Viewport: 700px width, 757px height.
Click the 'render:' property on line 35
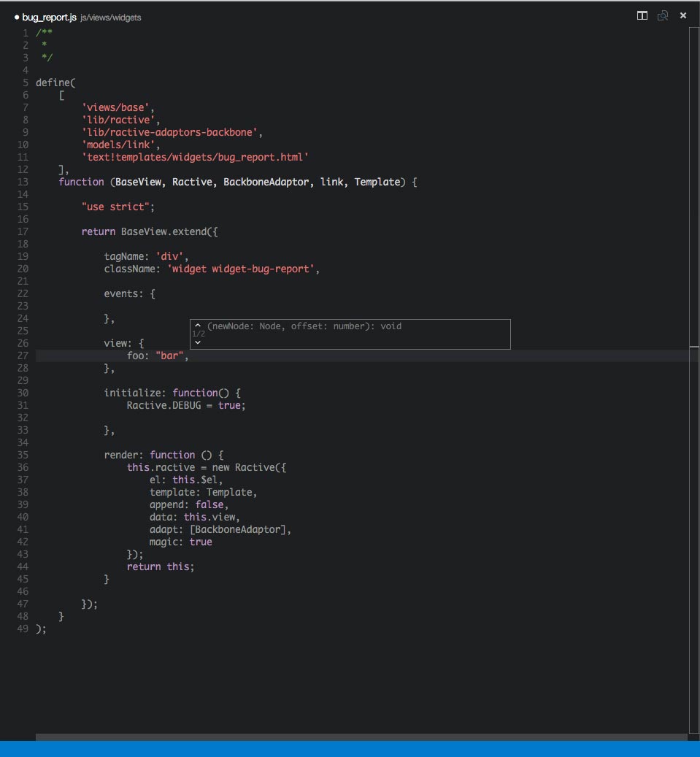123,456
